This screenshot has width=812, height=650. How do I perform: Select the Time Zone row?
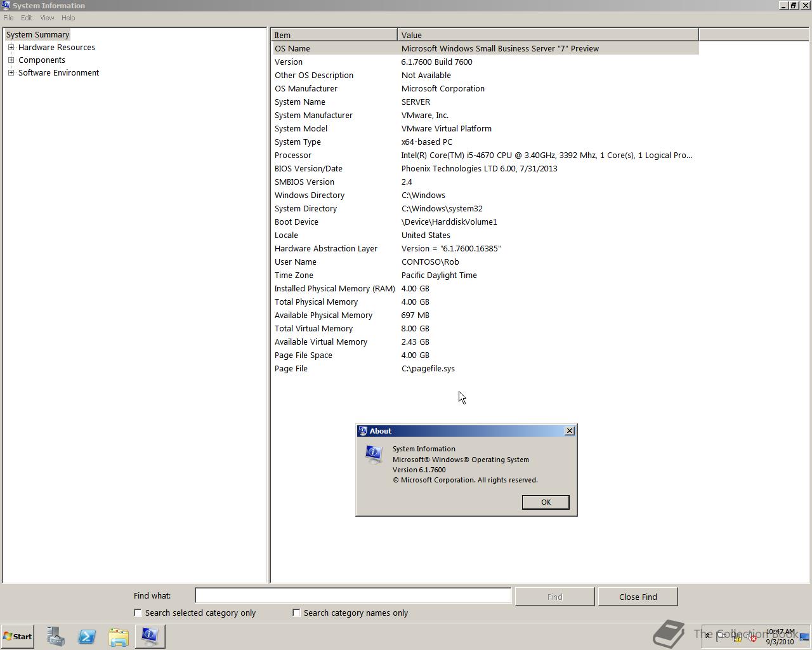(485, 275)
